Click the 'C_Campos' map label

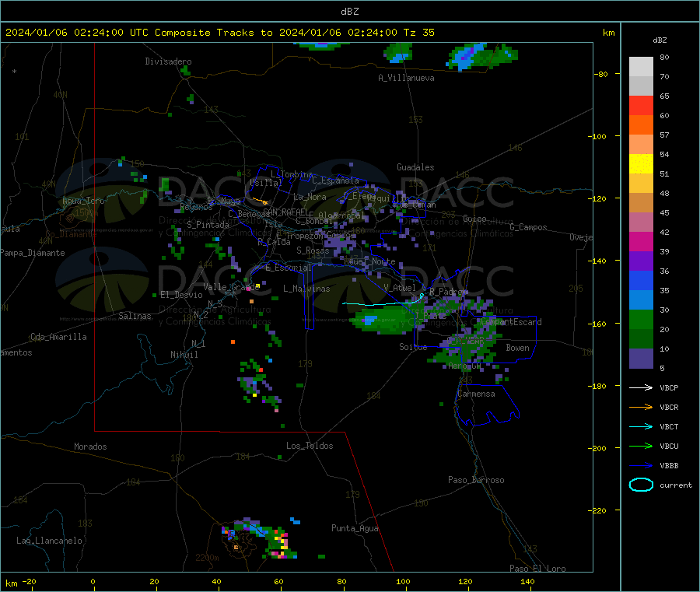coord(528,227)
